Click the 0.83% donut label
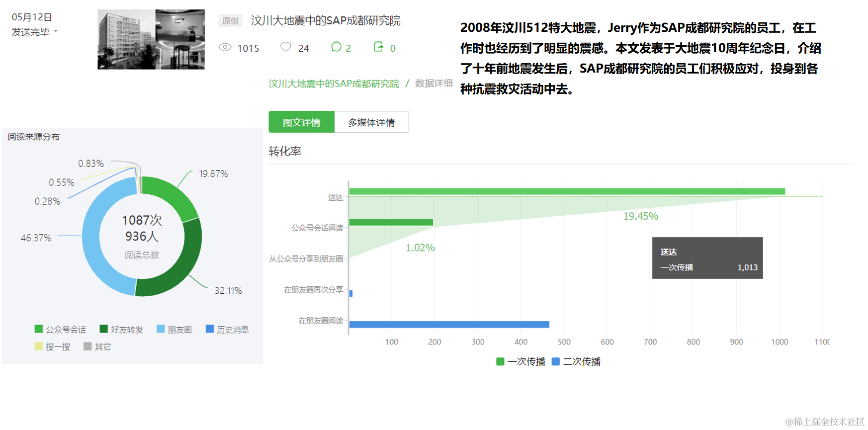 pos(91,164)
